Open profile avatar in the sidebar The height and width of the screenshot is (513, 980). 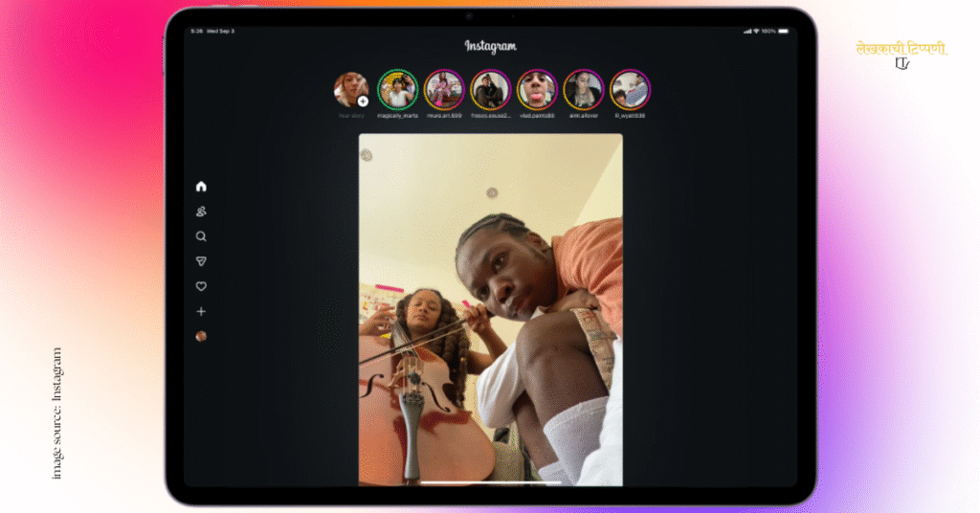201,337
